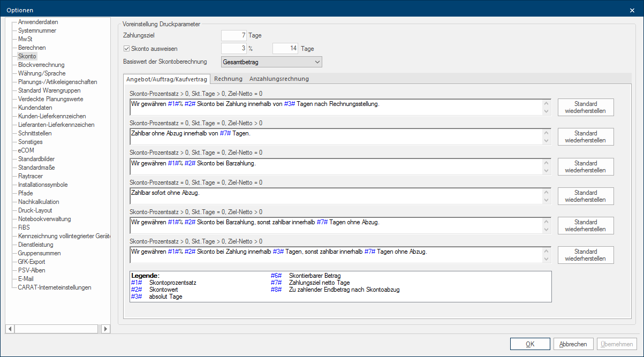The width and height of the screenshot is (644, 357).
Task: Select E-Mail in the options tree
Action: coord(26,279)
